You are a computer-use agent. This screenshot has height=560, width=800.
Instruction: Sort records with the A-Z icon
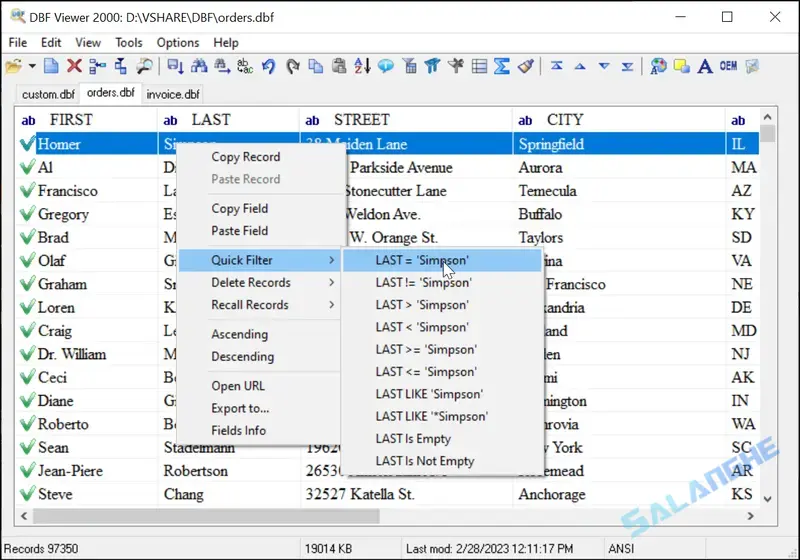click(x=362, y=66)
